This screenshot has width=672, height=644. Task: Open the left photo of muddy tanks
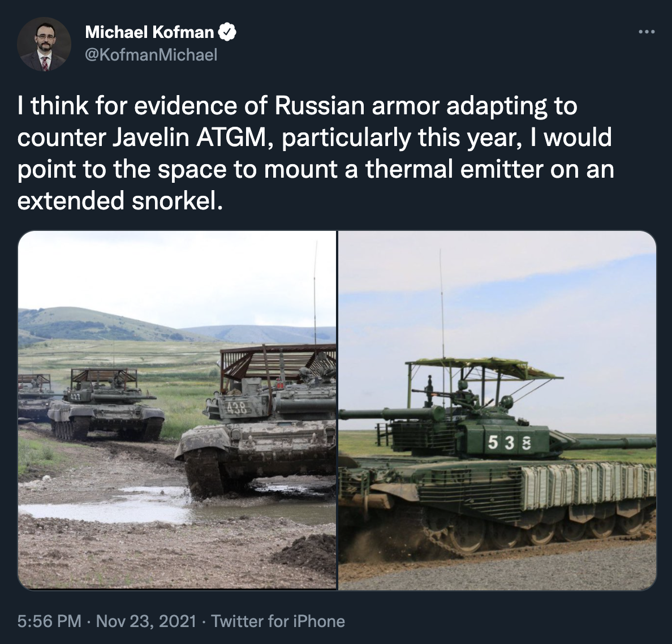pos(177,410)
